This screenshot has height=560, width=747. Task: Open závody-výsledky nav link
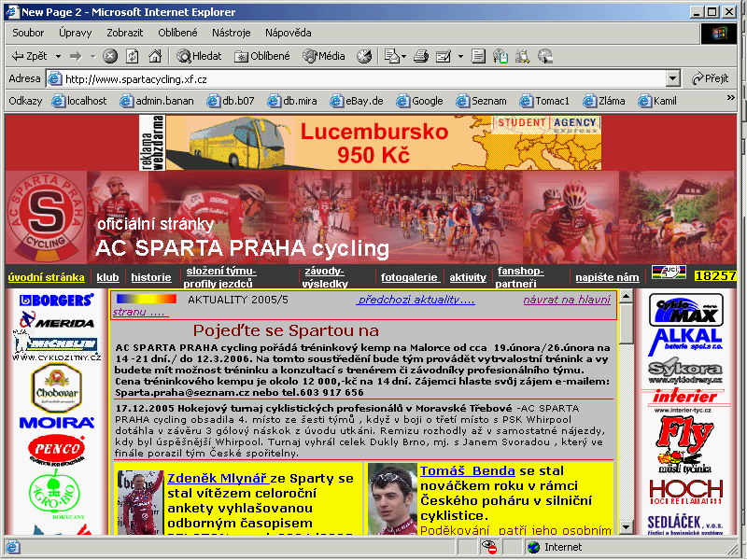325,277
